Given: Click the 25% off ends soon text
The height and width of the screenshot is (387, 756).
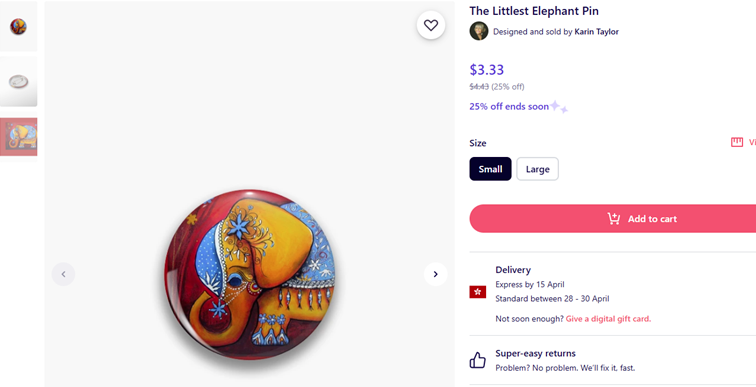Looking at the screenshot, I should coord(509,107).
